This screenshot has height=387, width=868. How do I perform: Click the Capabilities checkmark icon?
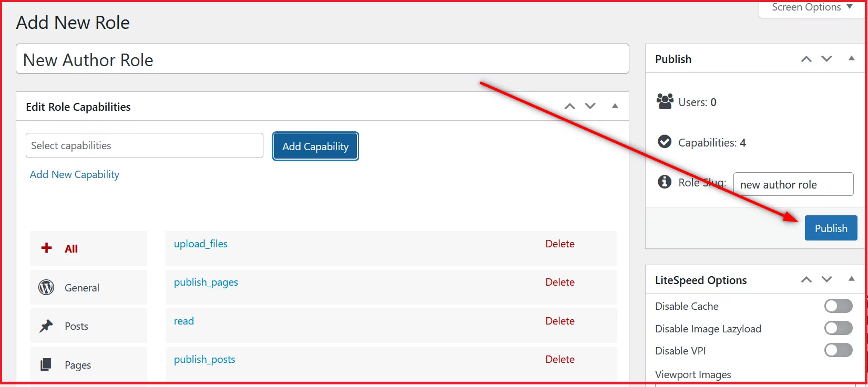[665, 142]
